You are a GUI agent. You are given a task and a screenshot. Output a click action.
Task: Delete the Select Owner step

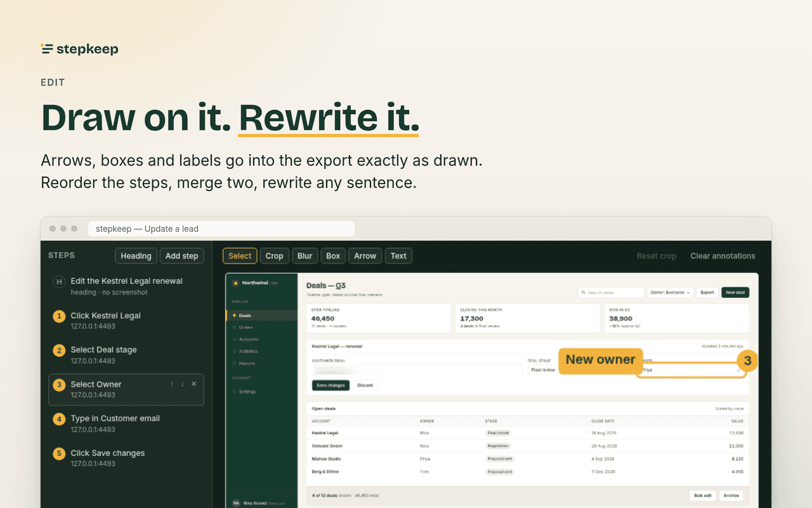pyautogui.click(x=194, y=384)
